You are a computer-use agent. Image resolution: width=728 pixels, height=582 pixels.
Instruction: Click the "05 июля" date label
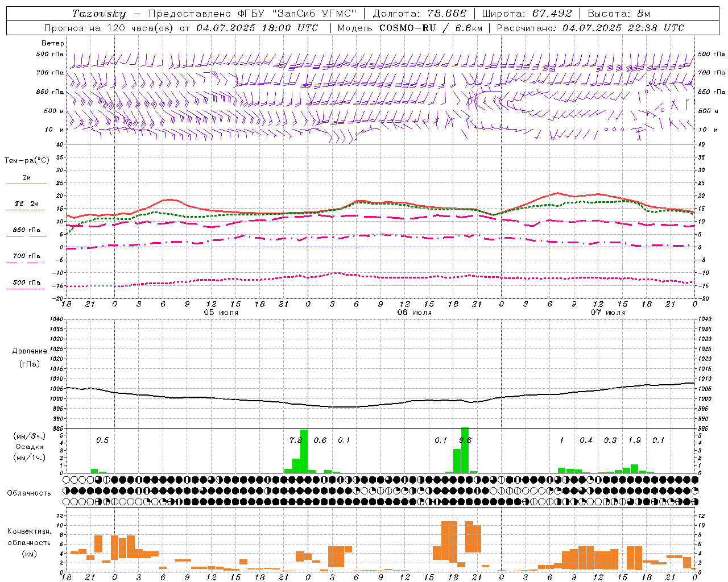click(x=221, y=313)
